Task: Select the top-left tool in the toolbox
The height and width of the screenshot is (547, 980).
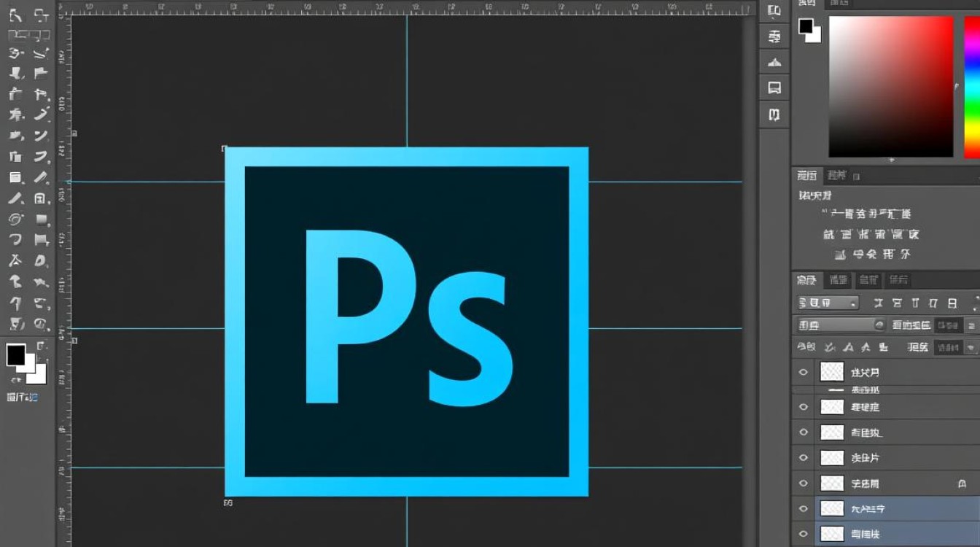Action: pyautogui.click(x=15, y=15)
